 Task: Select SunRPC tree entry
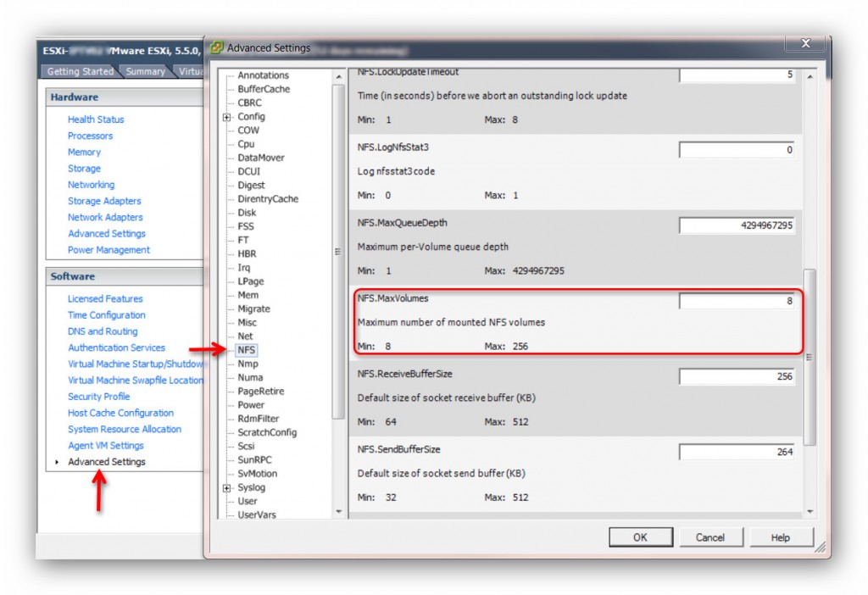254,460
